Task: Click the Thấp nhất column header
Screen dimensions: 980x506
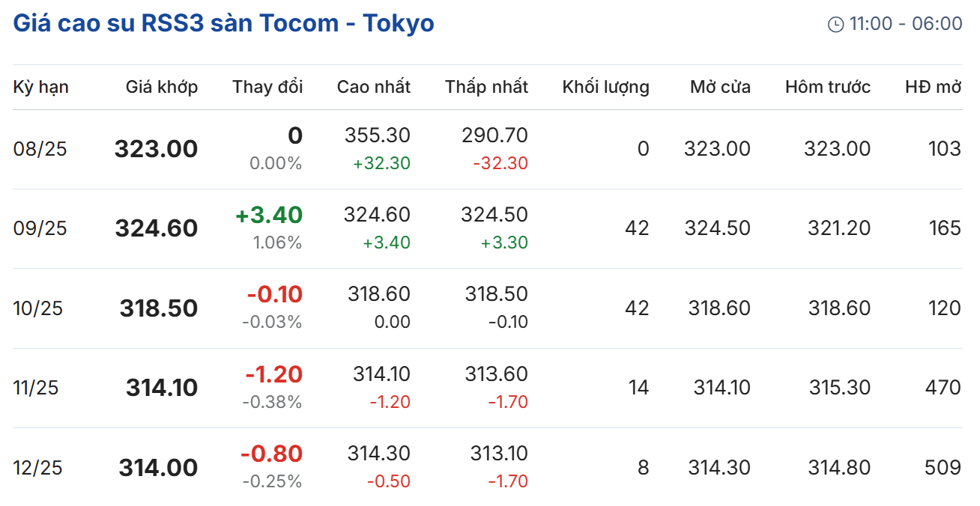Action: point(486,87)
